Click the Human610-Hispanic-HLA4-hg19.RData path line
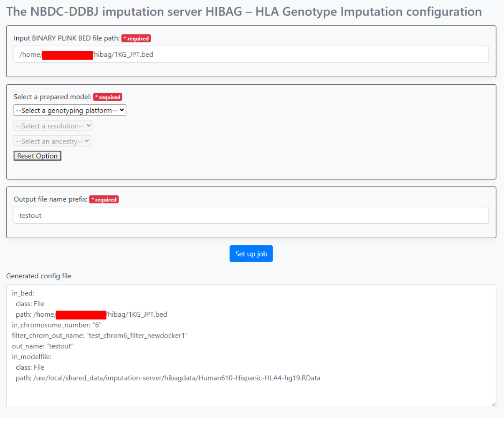Viewport: 504px width, 421px height. (x=168, y=378)
